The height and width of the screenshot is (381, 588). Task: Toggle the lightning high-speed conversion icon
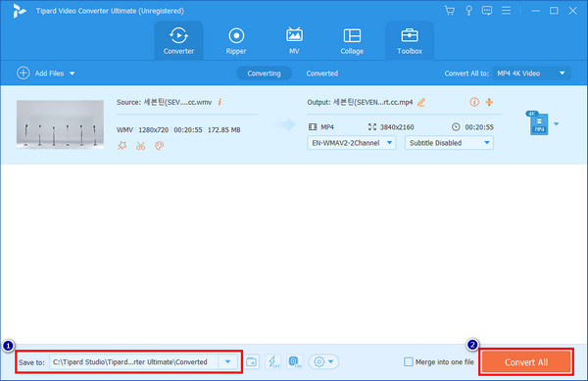click(x=273, y=361)
